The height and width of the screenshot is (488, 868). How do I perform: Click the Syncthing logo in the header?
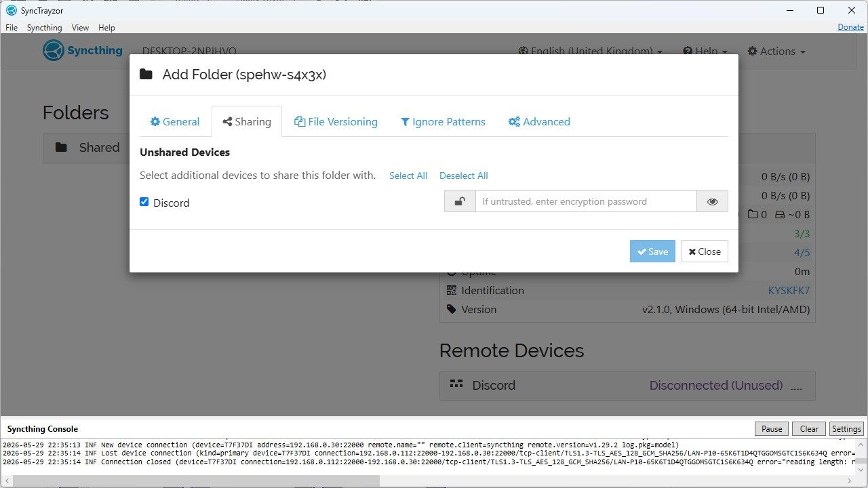(x=83, y=51)
